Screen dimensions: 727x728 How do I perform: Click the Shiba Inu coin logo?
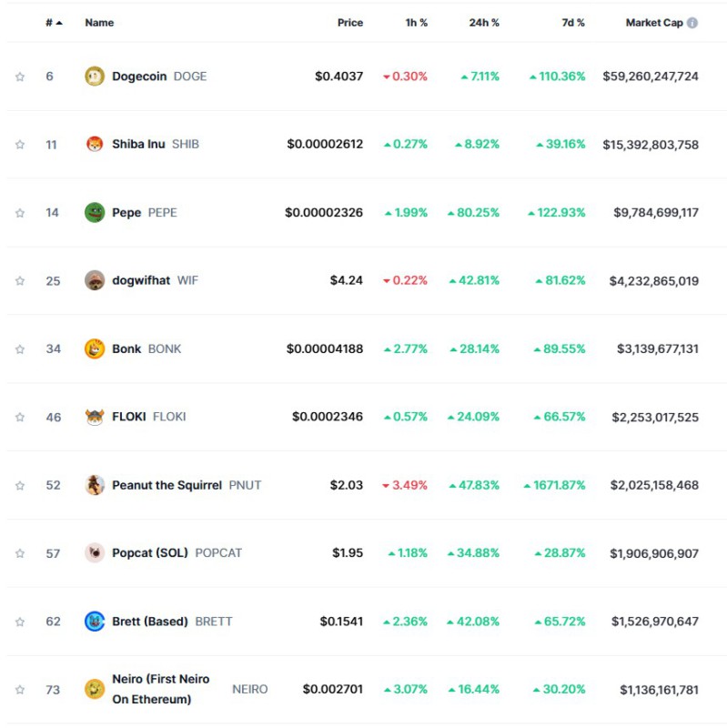click(95, 144)
